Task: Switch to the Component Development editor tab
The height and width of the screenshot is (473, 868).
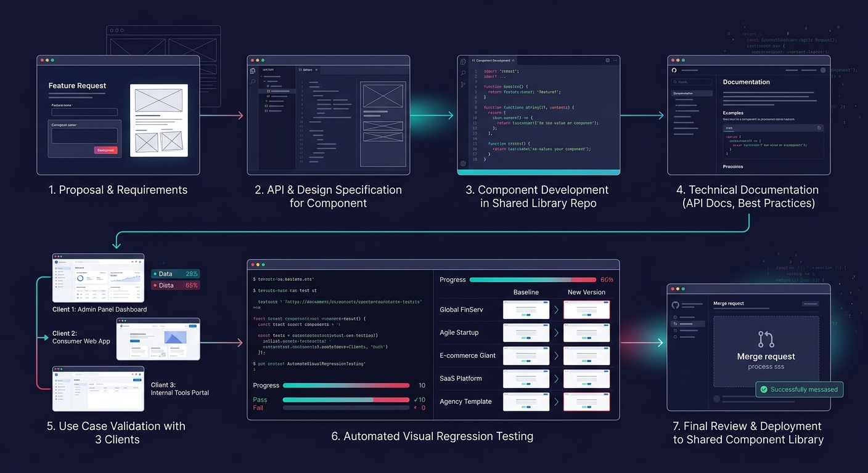Action: tap(494, 60)
